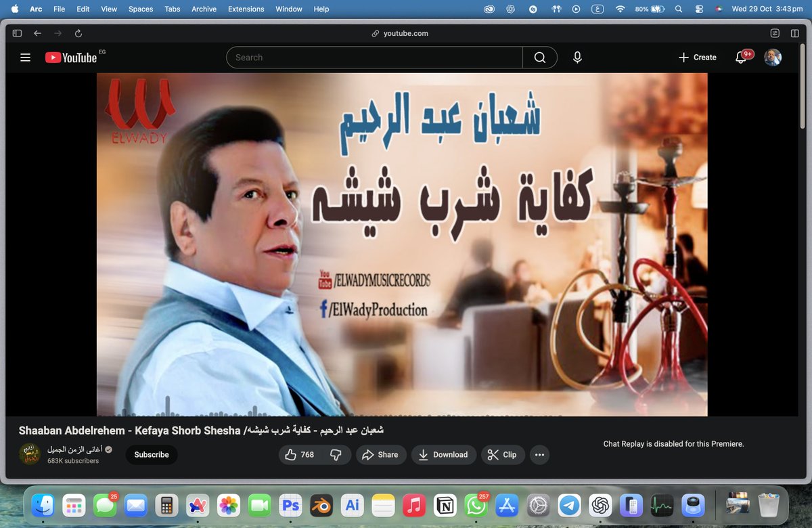Open Blender from the dock
Screen dimensions: 812x528
(x=321, y=505)
